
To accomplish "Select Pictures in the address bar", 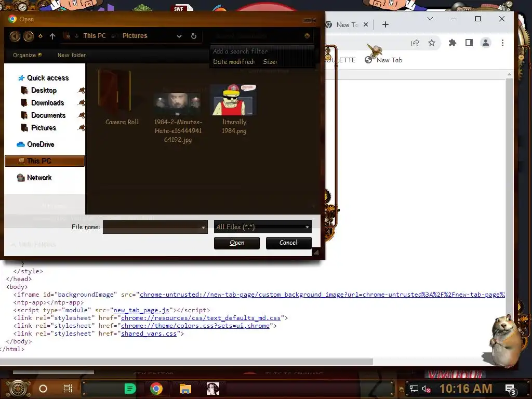I will coord(135,36).
